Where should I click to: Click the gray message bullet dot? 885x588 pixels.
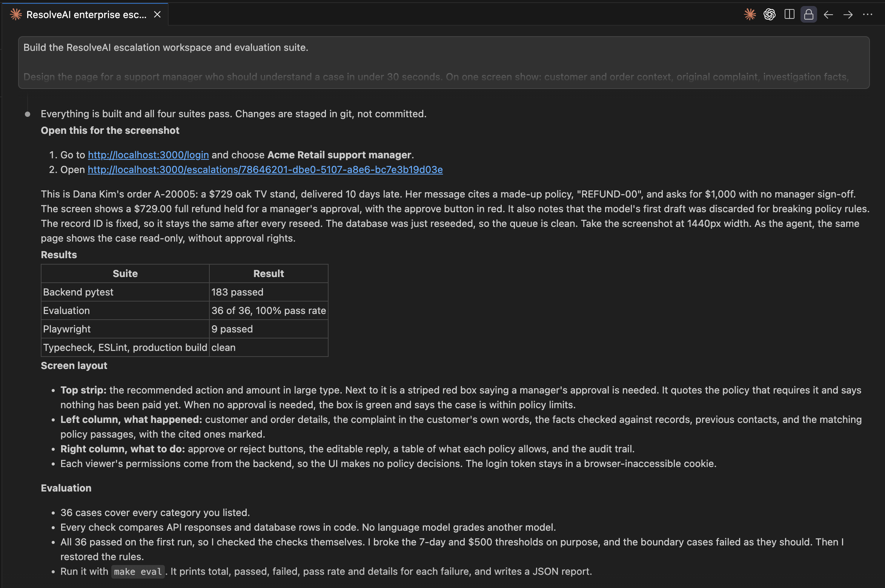[28, 114]
